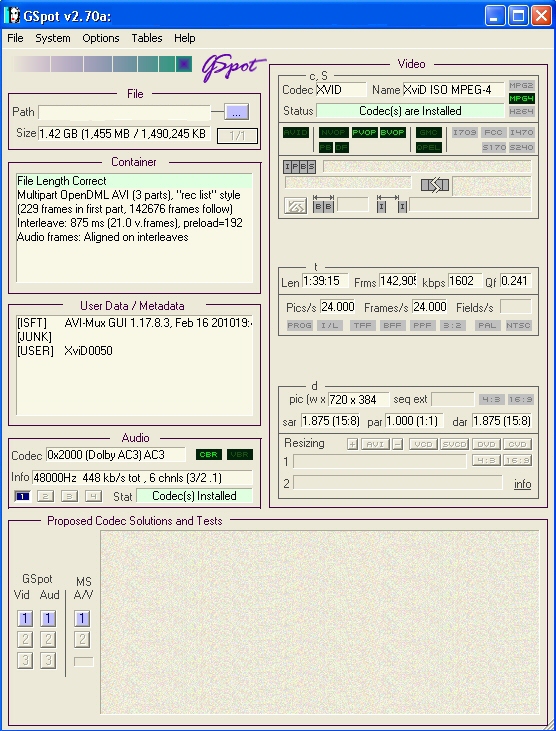Screen dimensions: 556x731
Task: Click MS A/V test button 2
Action: (x=82, y=639)
